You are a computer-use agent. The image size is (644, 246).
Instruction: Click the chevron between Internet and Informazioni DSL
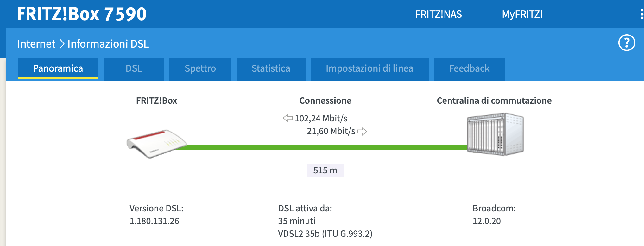click(62, 44)
